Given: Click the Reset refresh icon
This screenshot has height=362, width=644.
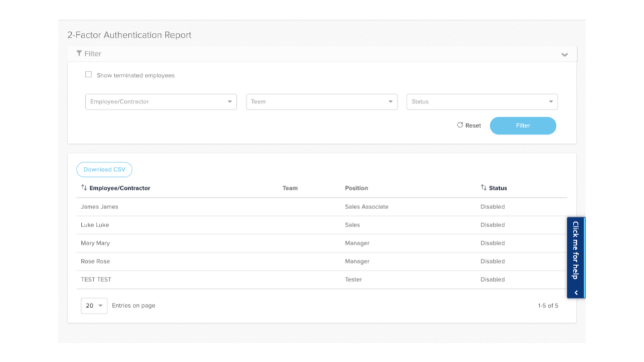Looking at the screenshot, I should tap(460, 125).
